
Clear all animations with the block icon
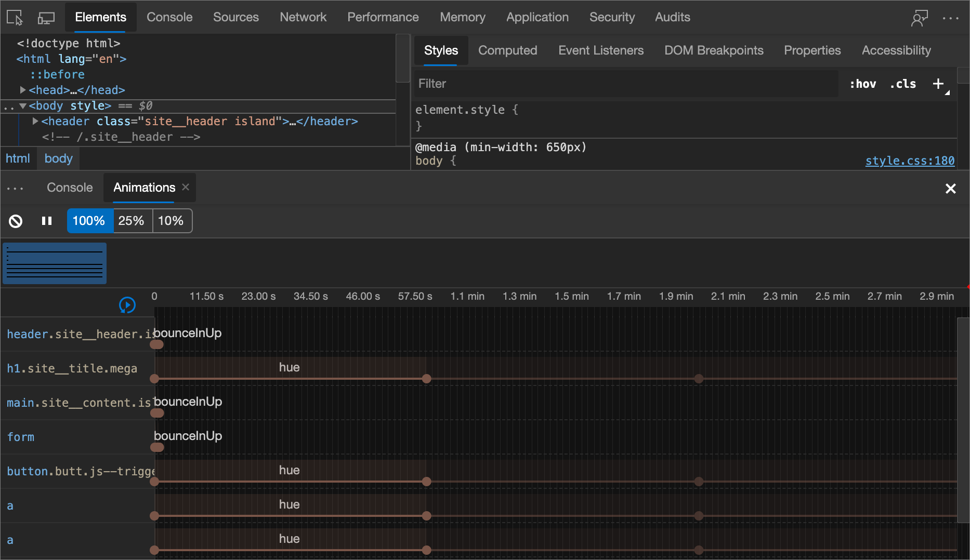(15, 221)
